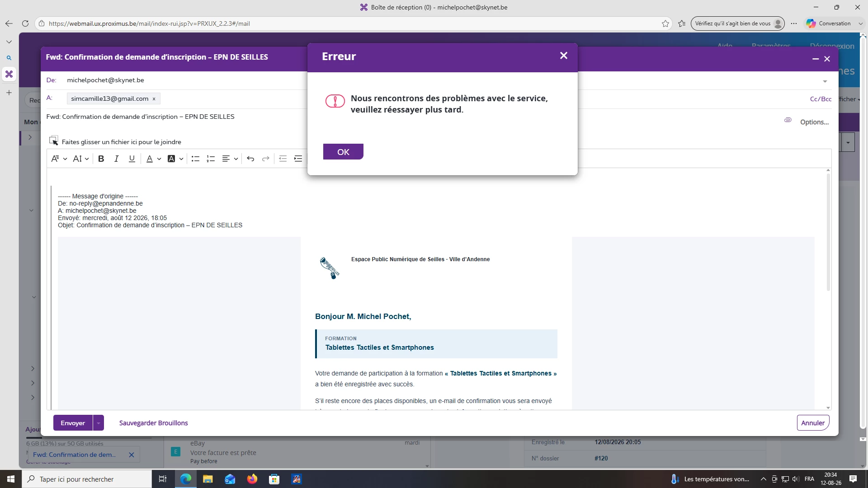Click the paperclip attachment icon
868x488 pixels.
[788, 120]
